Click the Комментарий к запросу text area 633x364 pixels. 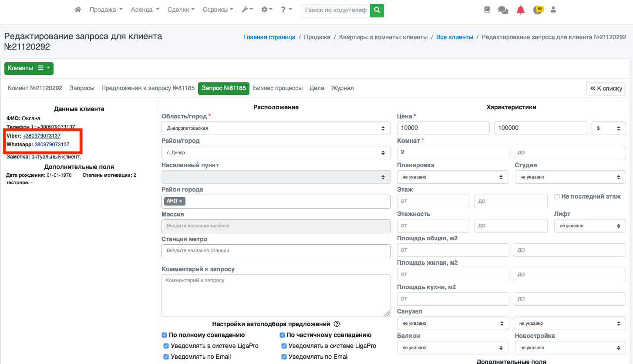pyautogui.click(x=276, y=295)
